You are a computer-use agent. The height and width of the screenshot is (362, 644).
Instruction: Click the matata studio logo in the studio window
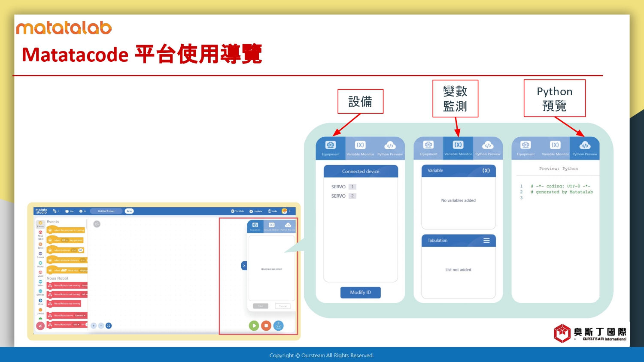pyautogui.click(x=42, y=211)
